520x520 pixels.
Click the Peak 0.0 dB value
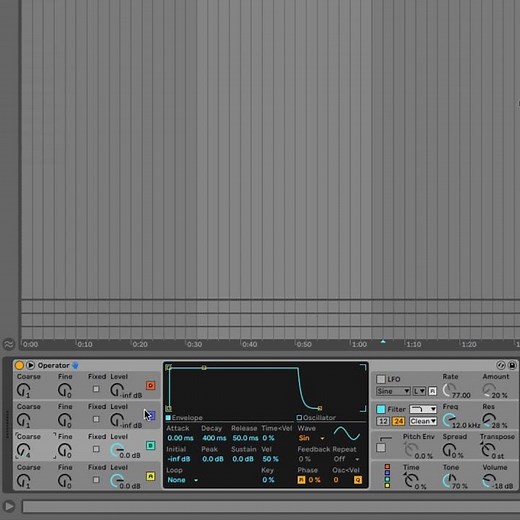(x=213, y=459)
